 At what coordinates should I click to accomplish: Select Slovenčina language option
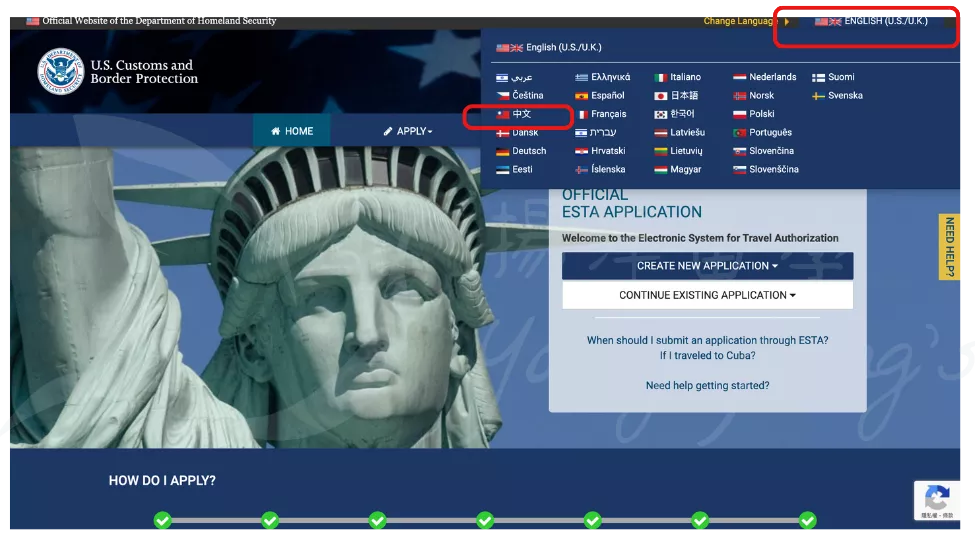click(764, 151)
